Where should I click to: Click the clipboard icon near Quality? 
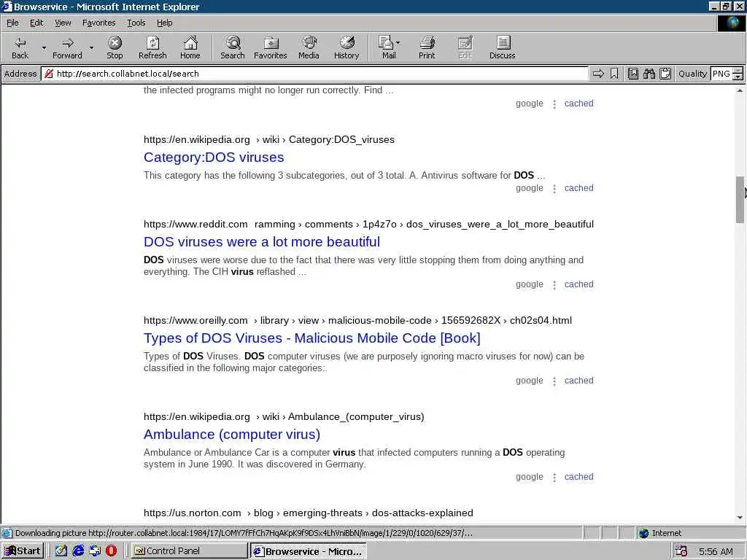665,74
